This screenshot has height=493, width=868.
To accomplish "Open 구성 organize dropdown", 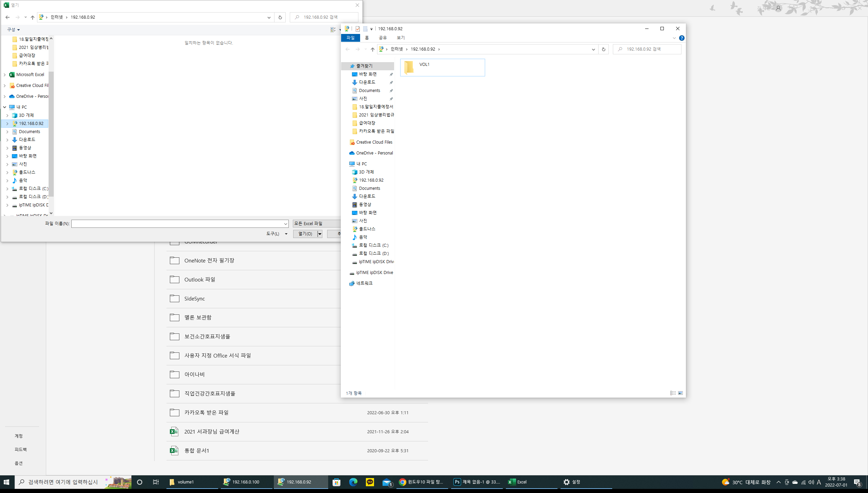I will (x=13, y=30).
